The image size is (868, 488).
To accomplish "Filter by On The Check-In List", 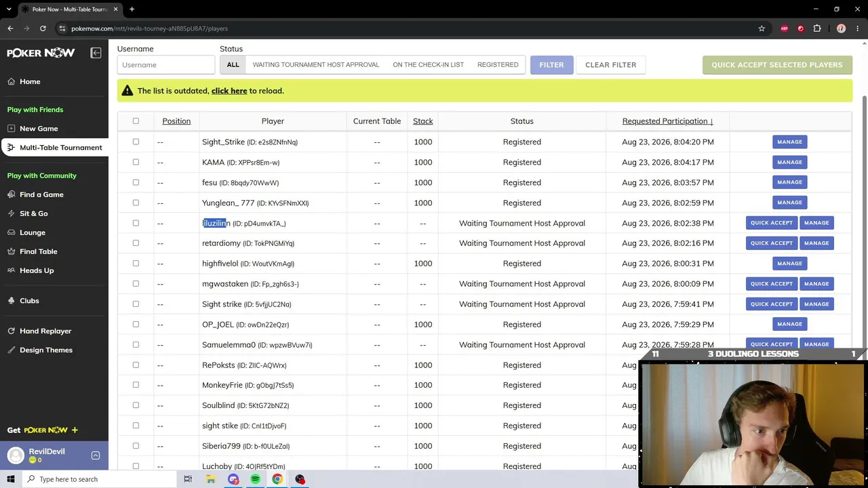I will pos(428,64).
